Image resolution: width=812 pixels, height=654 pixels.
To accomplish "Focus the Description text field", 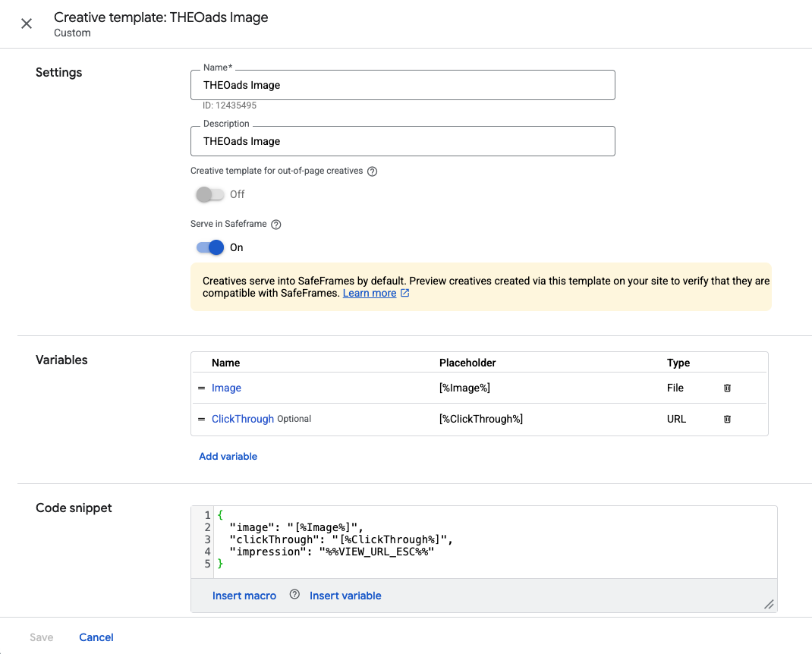I will [402, 141].
